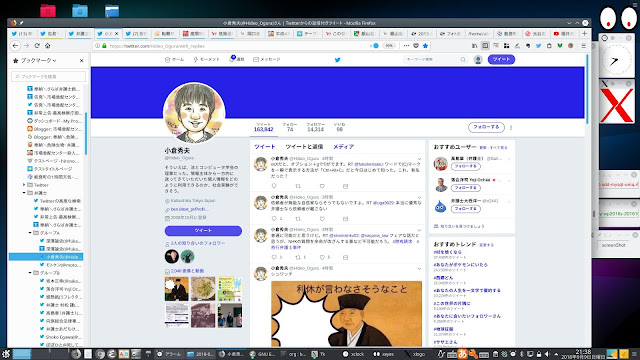Like the third tweet
The width and height of the screenshot is (640, 360).
pyautogui.click(x=322, y=257)
